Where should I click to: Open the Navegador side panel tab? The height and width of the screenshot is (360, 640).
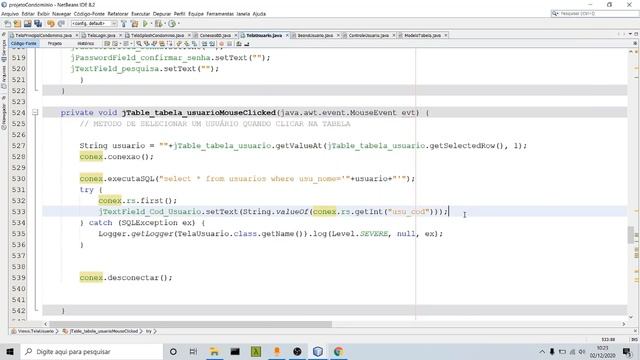pyautogui.click(x=4, y=116)
